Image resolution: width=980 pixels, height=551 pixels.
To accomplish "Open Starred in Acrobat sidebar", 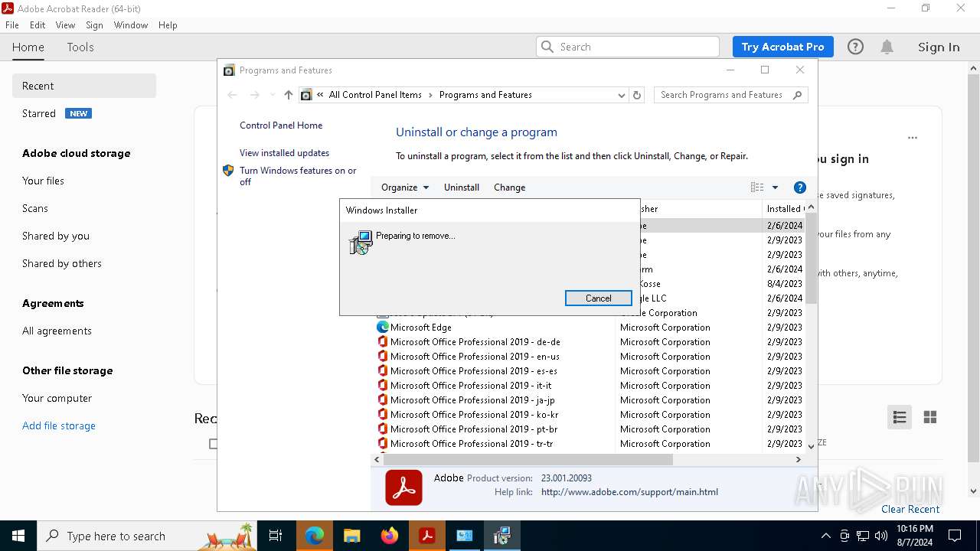I will coord(39,113).
